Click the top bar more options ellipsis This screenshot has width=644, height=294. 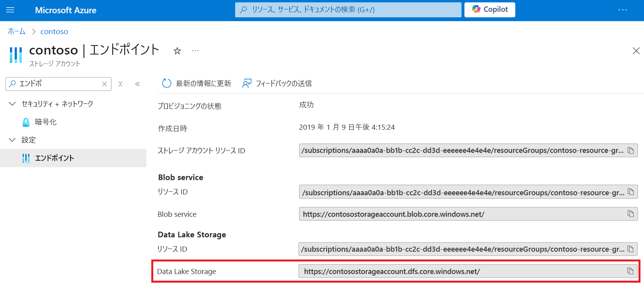(x=622, y=10)
